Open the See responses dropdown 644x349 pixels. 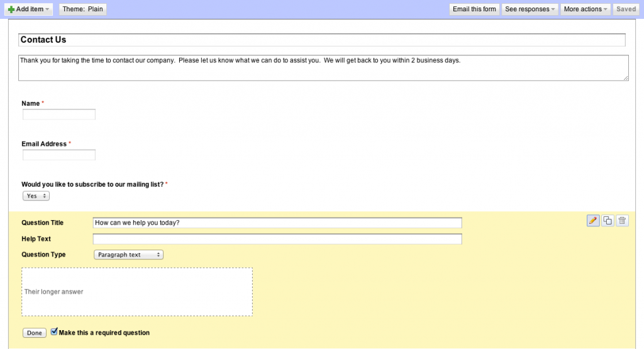[x=530, y=9]
